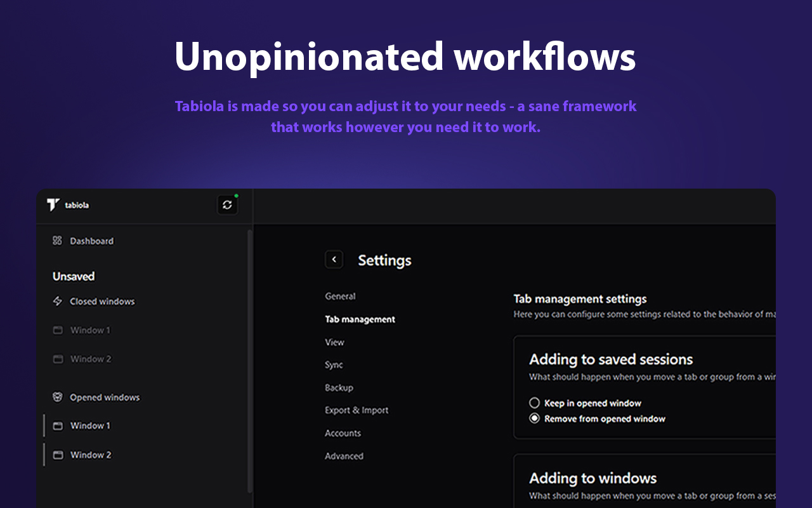Screen dimensions: 812x508
Task: Click the Settings page title
Action: pos(384,260)
